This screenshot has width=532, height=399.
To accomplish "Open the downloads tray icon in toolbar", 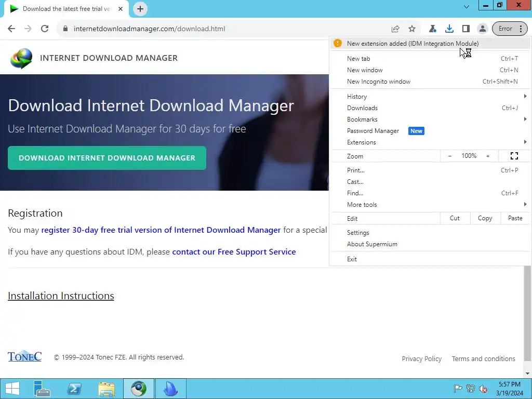I will click(449, 29).
